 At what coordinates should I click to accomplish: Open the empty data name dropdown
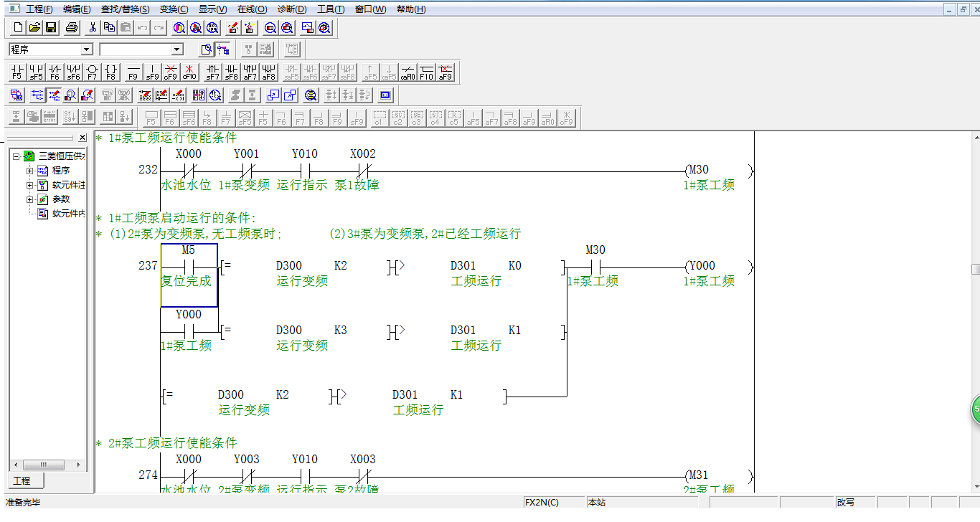point(177,49)
